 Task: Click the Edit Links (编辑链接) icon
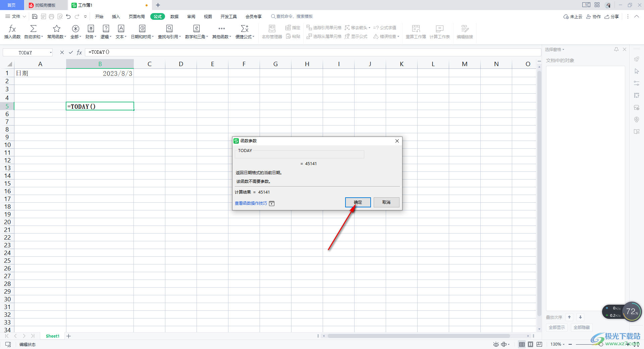pos(465,29)
